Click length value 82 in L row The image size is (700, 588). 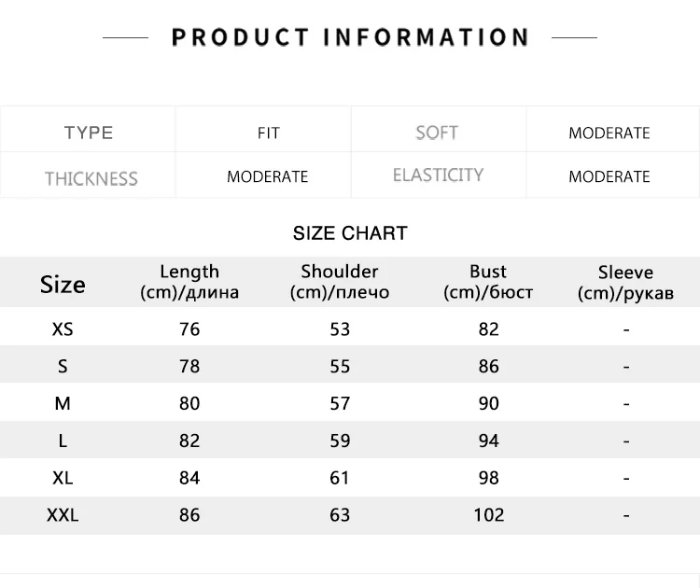[x=189, y=441]
